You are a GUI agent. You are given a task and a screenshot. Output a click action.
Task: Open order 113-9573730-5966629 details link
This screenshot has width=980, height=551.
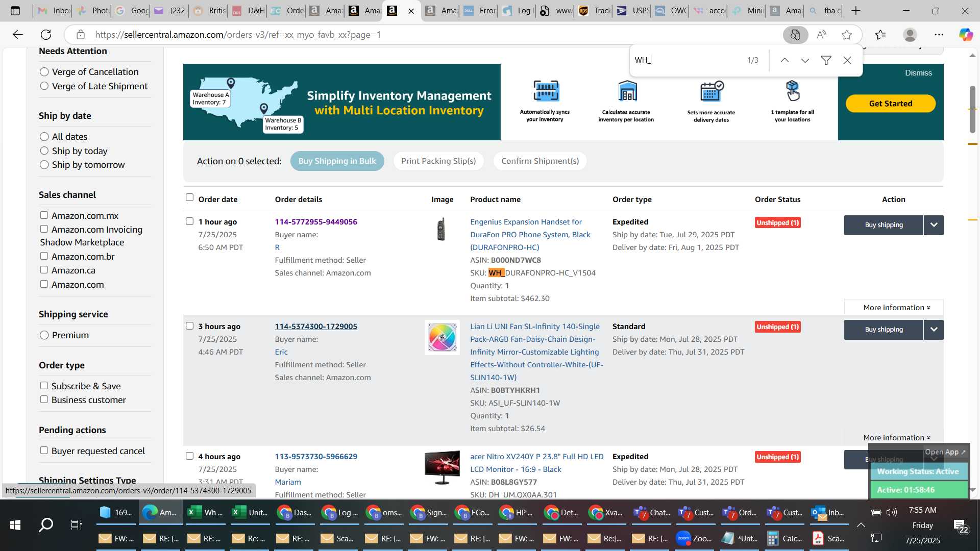[x=316, y=457]
